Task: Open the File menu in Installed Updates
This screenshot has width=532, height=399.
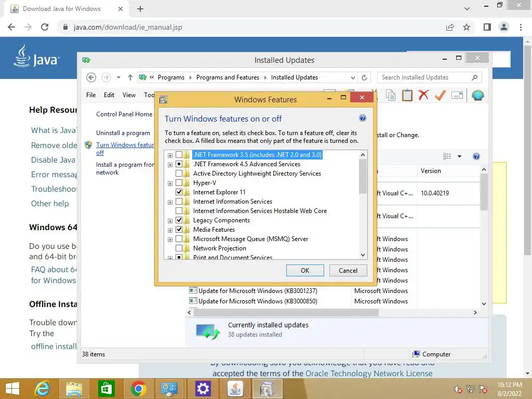Action: [91, 95]
